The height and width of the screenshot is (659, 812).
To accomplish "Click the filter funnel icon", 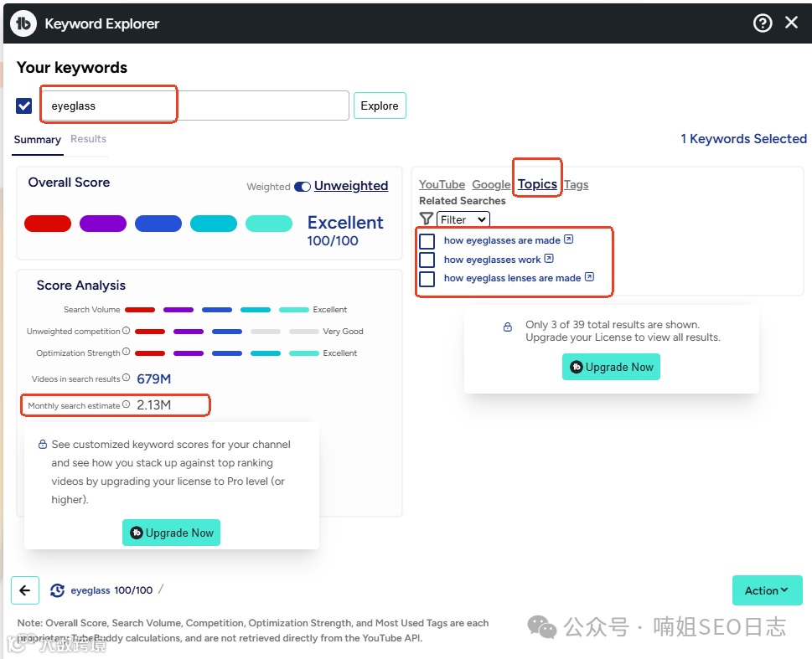I will click(427, 219).
